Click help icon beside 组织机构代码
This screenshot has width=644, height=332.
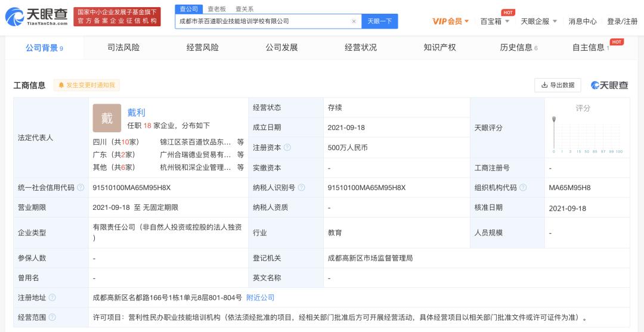point(523,188)
